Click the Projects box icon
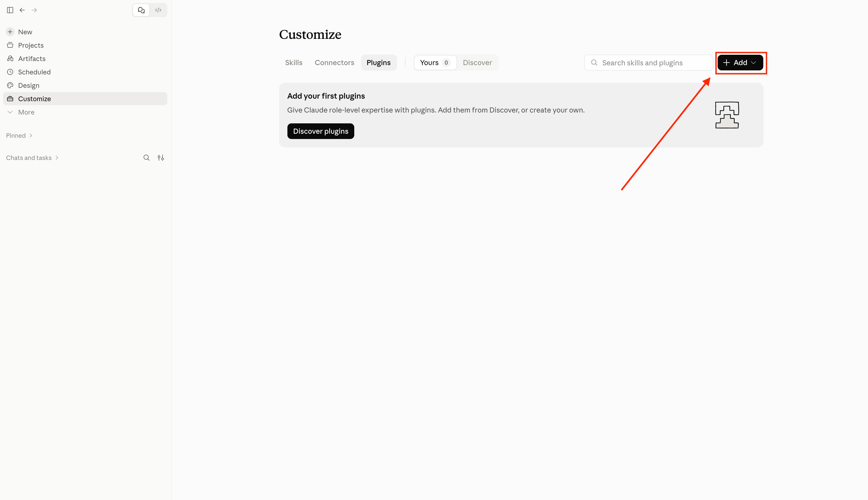 pyautogui.click(x=10, y=45)
